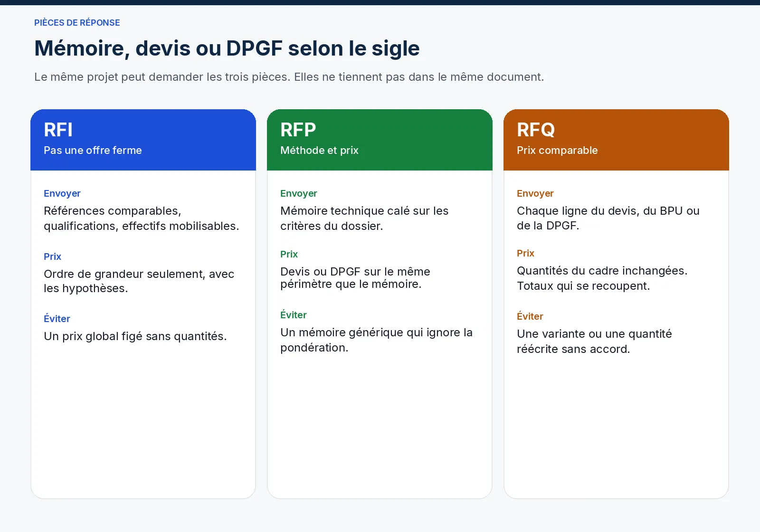Select "Ordre de grandeur seulement, avec les hypothèses."
Viewport: 760px width, 532px height.
click(x=139, y=281)
